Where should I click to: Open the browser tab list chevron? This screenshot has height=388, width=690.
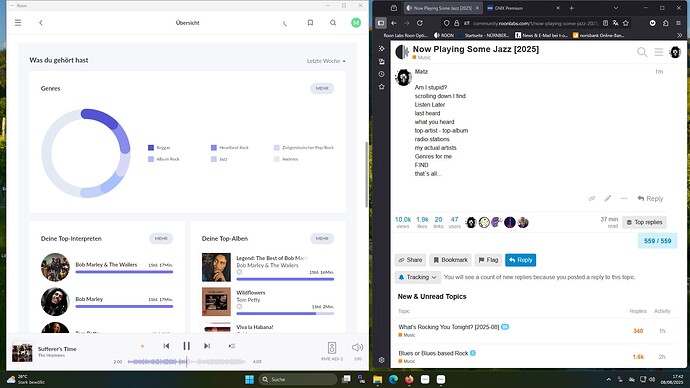(616, 8)
